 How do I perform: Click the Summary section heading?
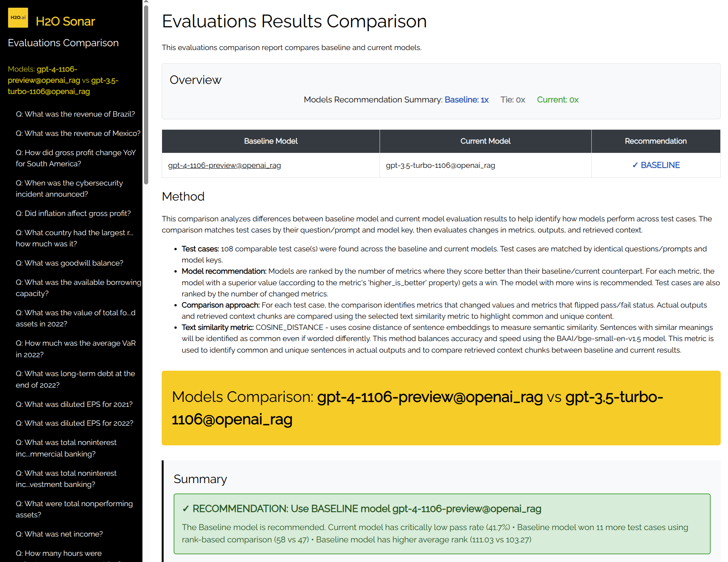(200, 479)
